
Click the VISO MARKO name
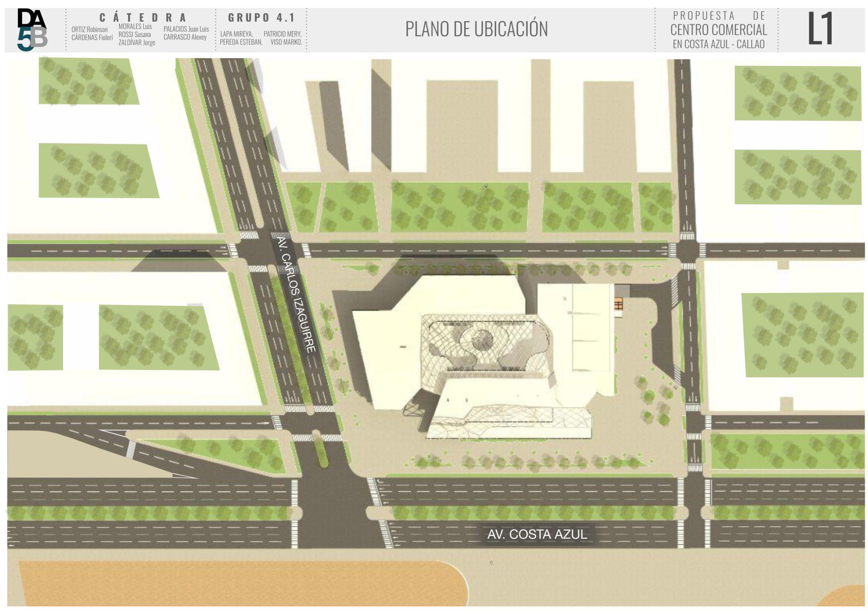point(286,42)
